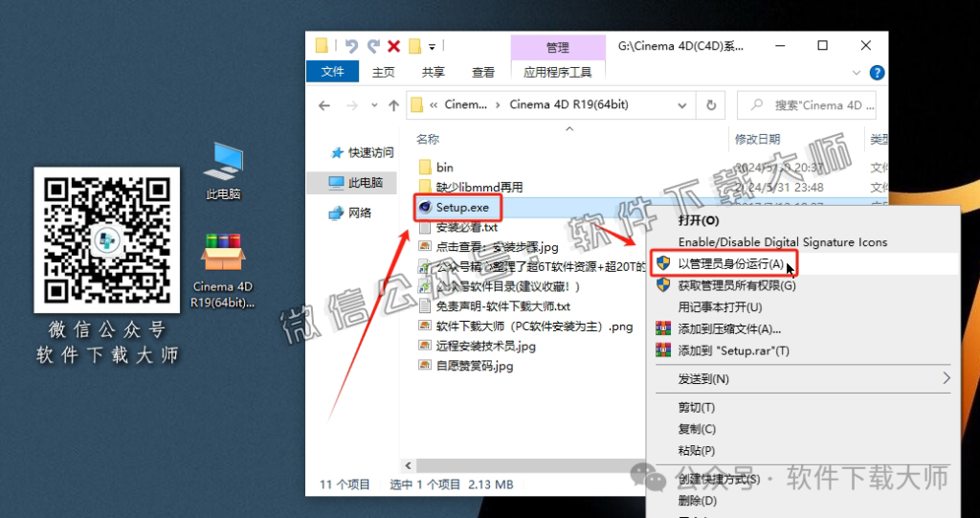Refresh the folder view
The image size is (980, 518).
[711, 105]
